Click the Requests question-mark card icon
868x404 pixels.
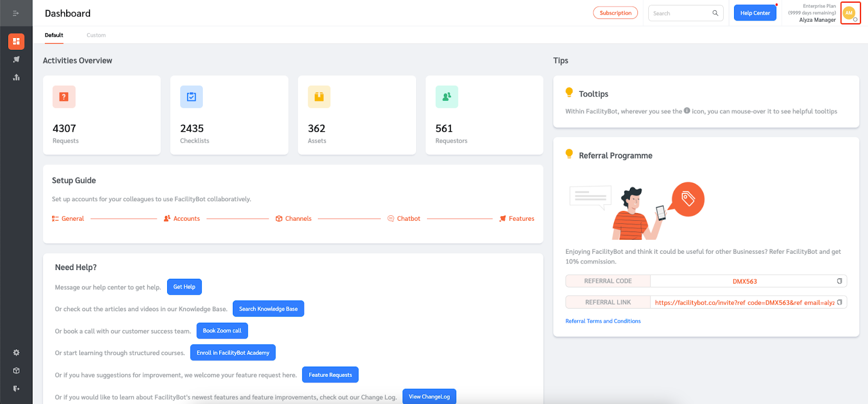pos(64,97)
